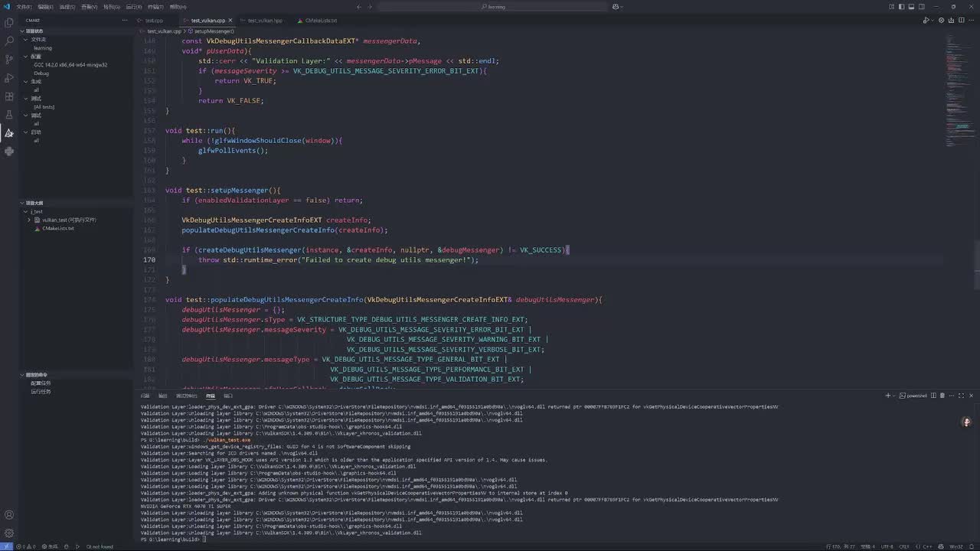Click the tray arrow icon in the editor toolbar

(x=952, y=21)
